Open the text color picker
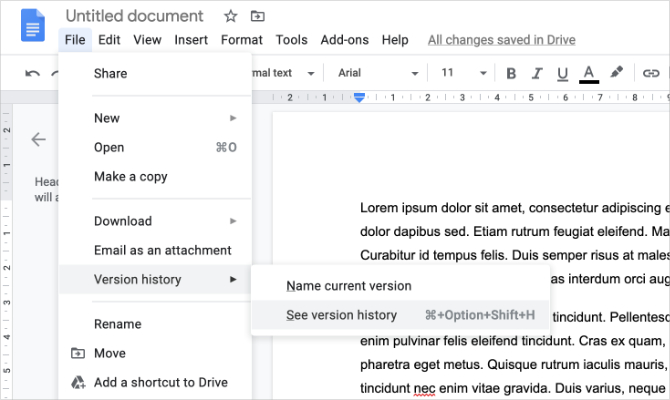Screen dimensions: 670x400 [588, 73]
